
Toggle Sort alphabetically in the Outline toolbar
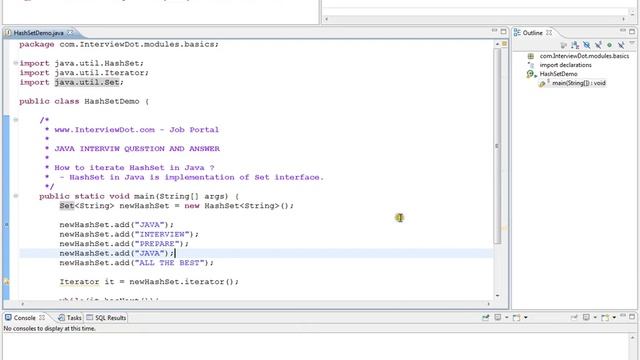pos(575,45)
